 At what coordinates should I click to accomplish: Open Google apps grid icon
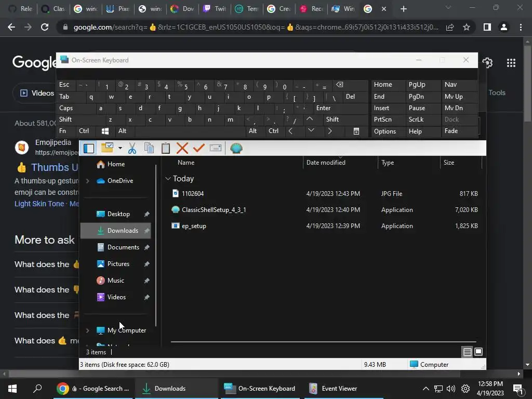pyautogui.click(x=511, y=63)
